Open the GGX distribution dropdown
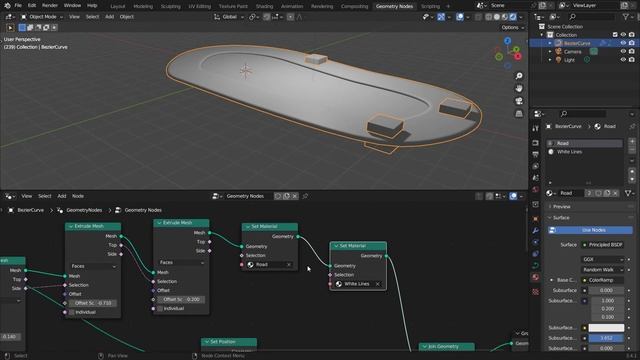This screenshot has height=360, width=640. (x=602, y=260)
